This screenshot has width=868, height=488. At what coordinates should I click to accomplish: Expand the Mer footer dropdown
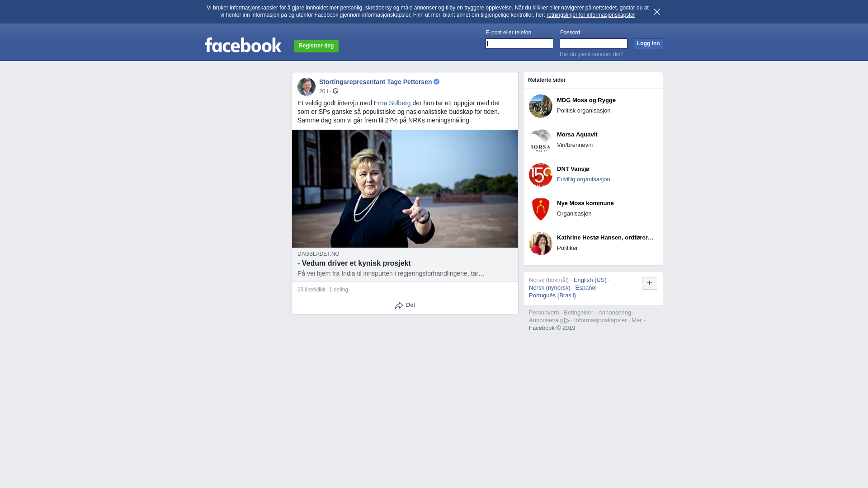coord(638,320)
